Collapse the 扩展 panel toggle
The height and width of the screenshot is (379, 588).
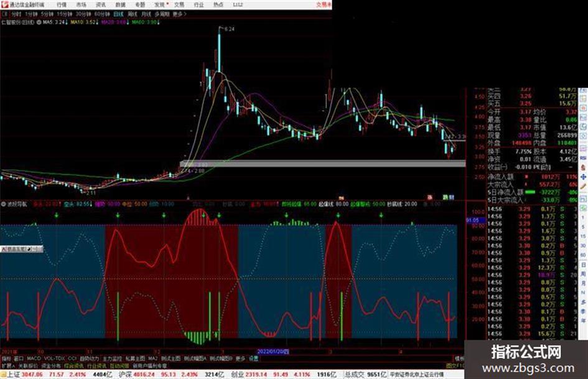[8, 366]
